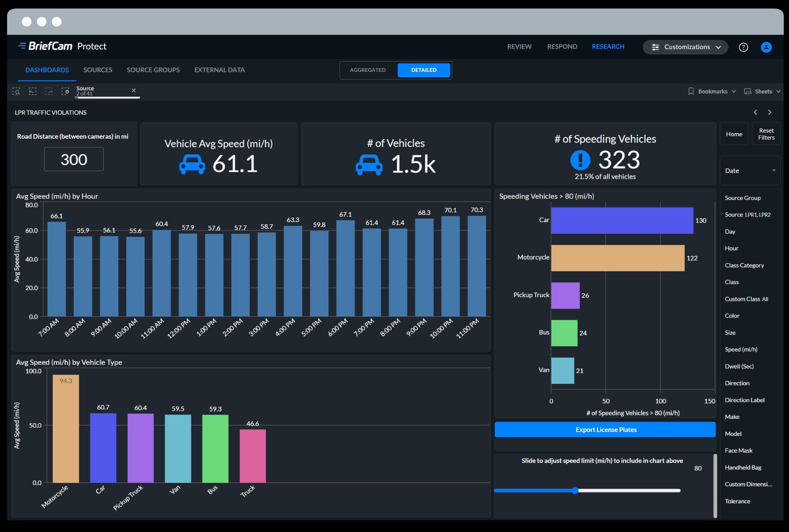Image resolution: width=789 pixels, height=532 pixels.
Task: Open the Sheets dropdown
Action: [x=762, y=91]
